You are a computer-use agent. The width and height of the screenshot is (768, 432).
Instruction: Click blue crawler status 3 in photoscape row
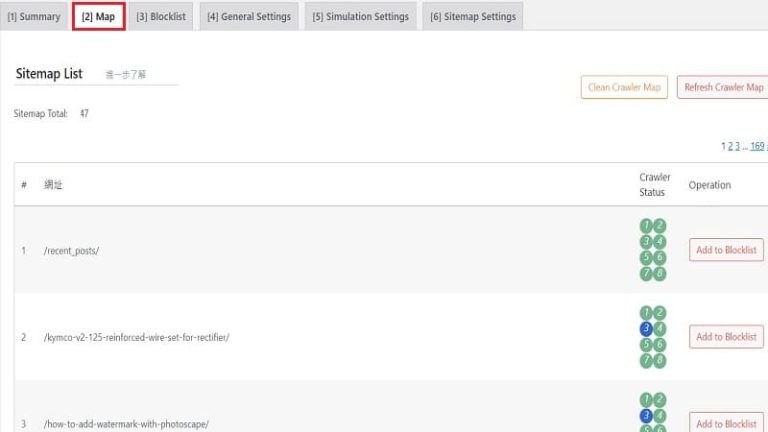[x=646, y=416]
